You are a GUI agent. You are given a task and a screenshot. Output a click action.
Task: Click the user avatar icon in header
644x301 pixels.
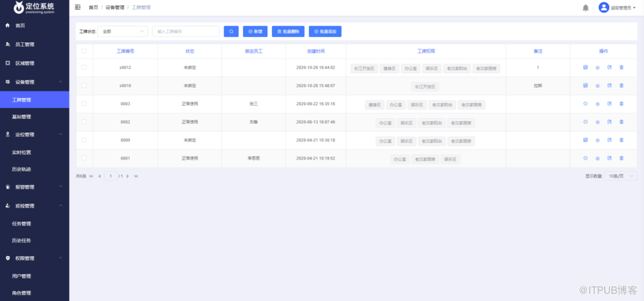click(603, 7)
